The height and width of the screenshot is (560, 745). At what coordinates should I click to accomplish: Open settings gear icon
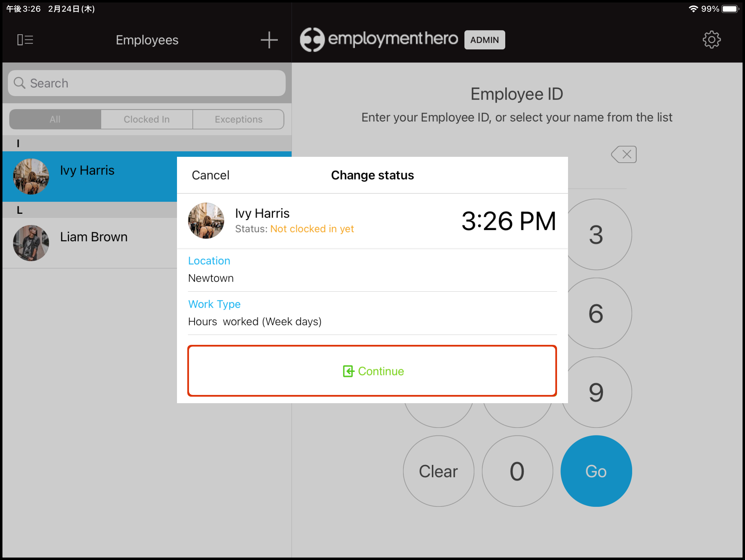tap(711, 40)
